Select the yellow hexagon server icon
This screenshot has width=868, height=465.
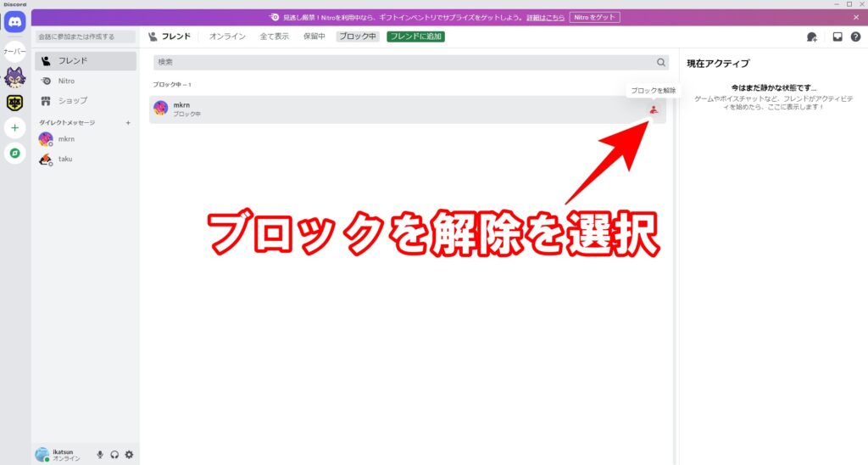click(15, 103)
